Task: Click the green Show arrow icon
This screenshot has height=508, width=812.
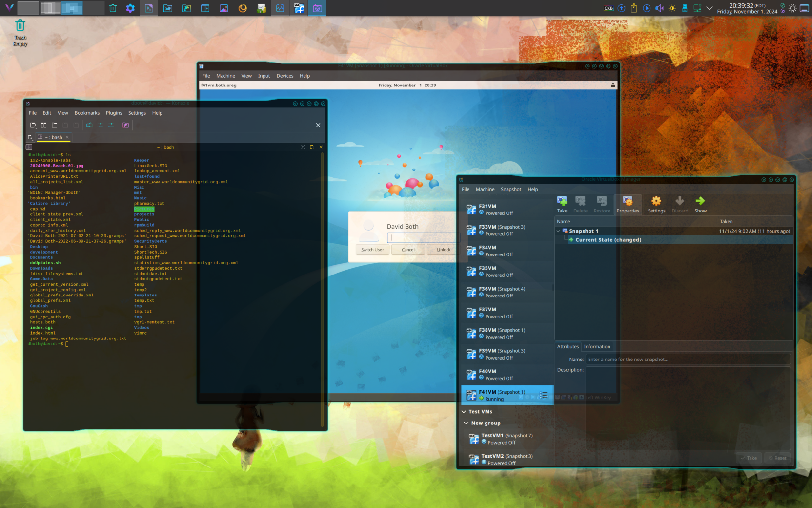Action: [700, 204]
